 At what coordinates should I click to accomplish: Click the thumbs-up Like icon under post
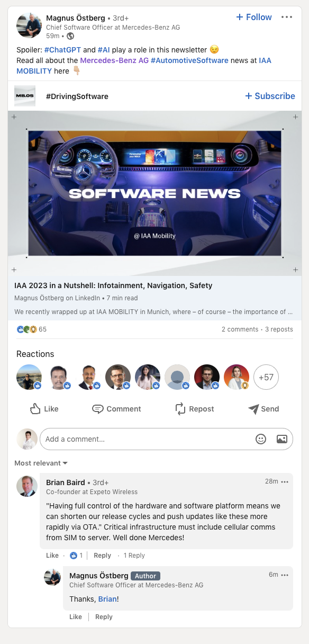pyautogui.click(x=35, y=409)
